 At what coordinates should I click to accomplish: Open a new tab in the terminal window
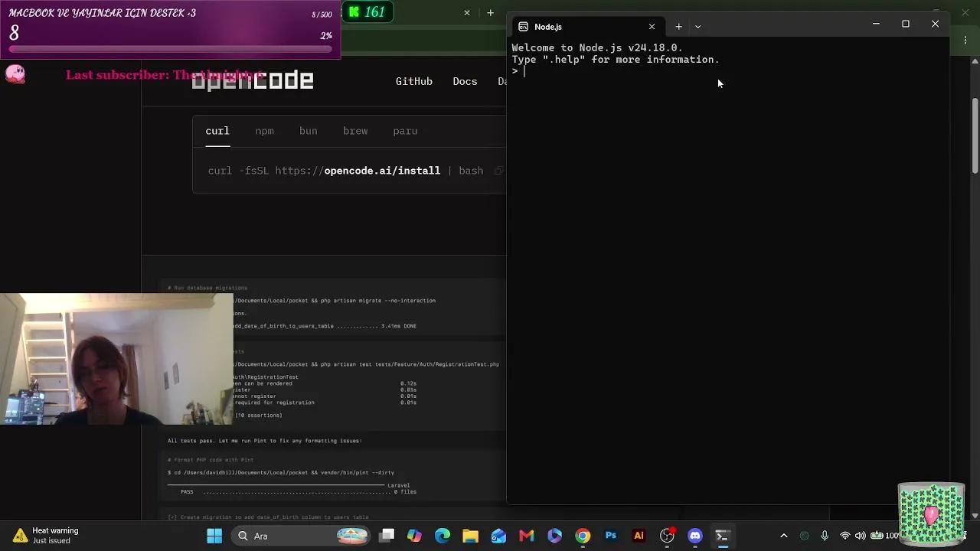click(x=678, y=27)
